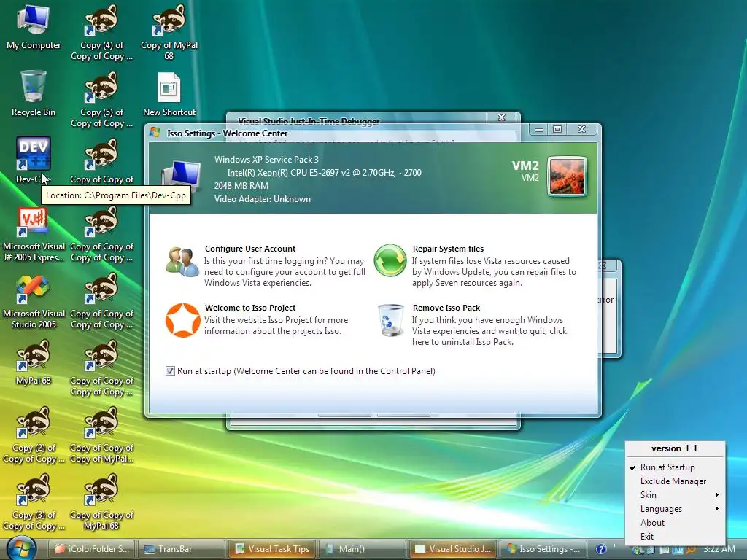Screen dimensions: 747x560
Task: Click the Configure User Account heading
Action: [x=250, y=249]
